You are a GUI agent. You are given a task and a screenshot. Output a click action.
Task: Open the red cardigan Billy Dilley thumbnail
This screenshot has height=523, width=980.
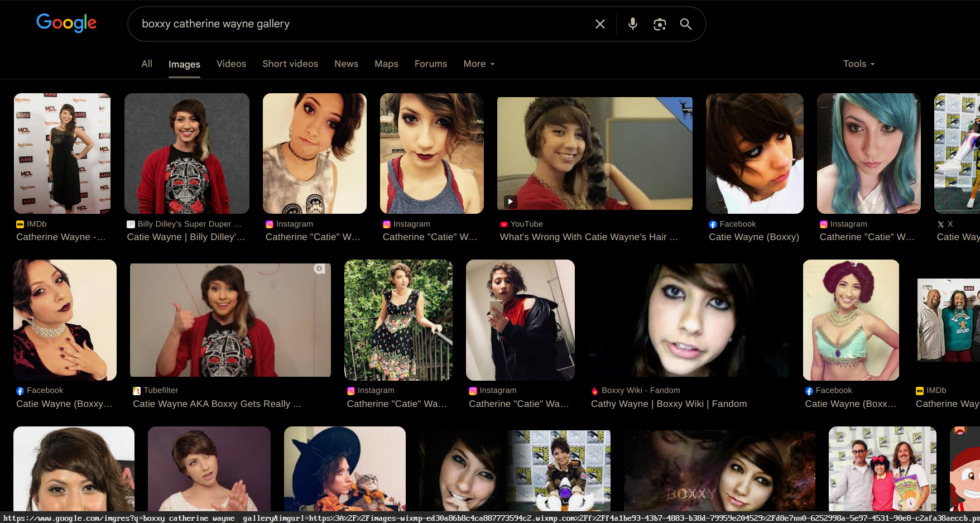[187, 153]
